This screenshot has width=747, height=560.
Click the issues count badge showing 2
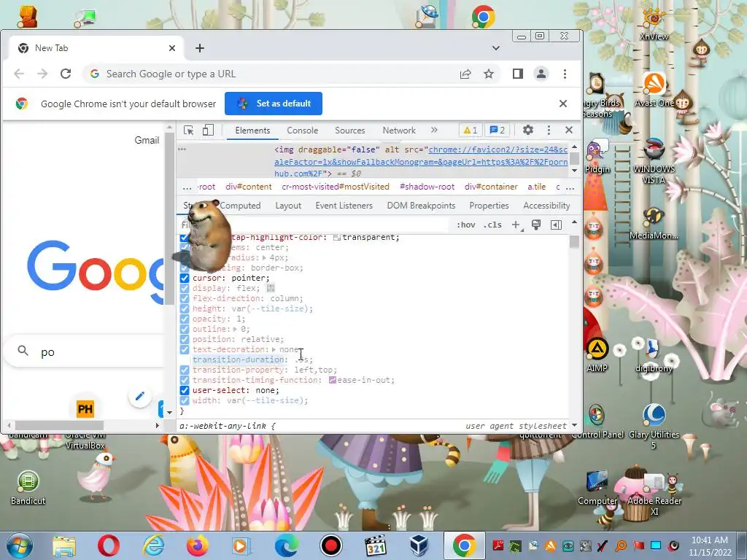pyautogui.click(x=498, y=130)
